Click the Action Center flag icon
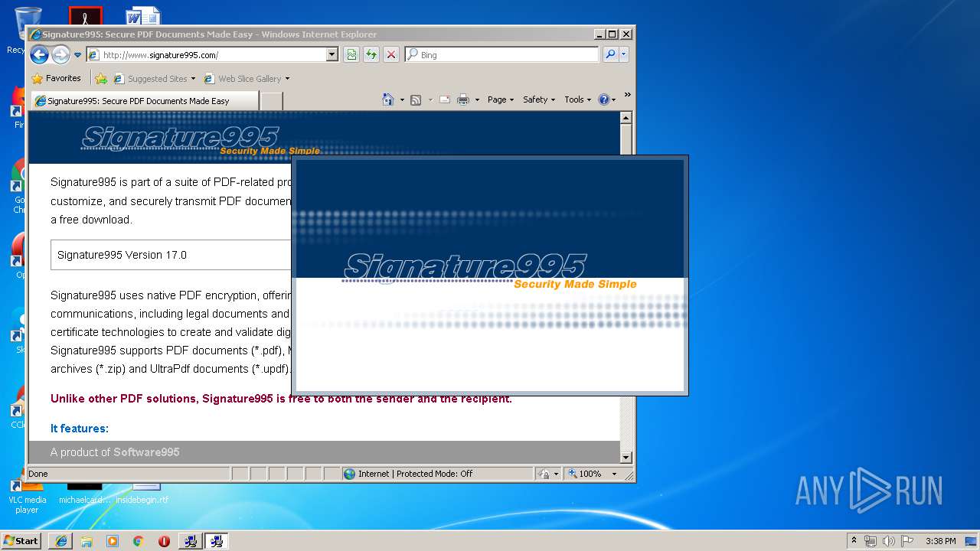Screen dimensions: 980x551 pyautogui.click(x=907, y=541)
